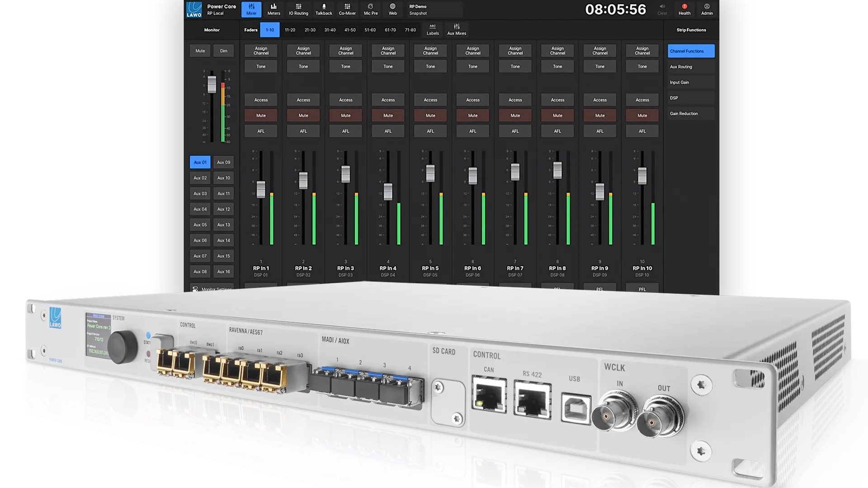Click the 08:05:56 clock display
This screenshot has height=488, width=868.
coord(616,9)
